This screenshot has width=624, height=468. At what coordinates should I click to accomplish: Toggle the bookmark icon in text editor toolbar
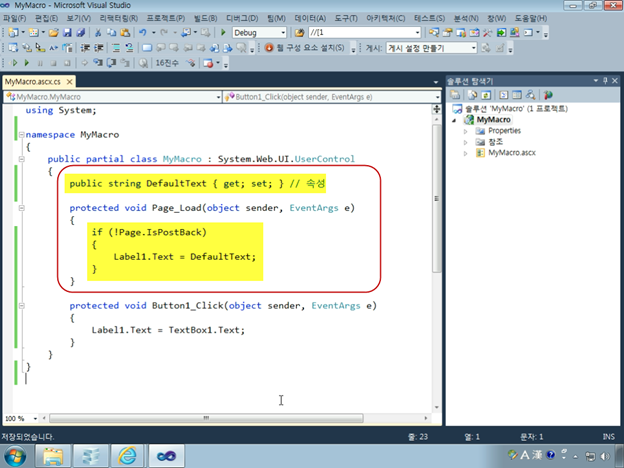[147, 48]
